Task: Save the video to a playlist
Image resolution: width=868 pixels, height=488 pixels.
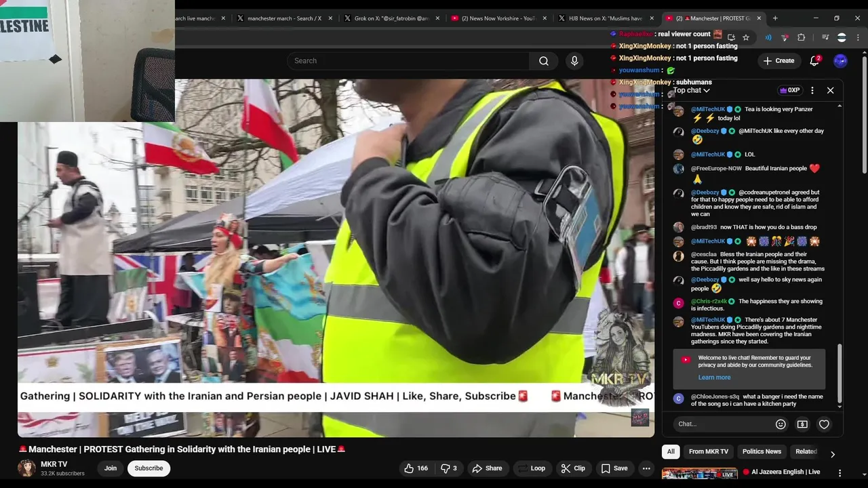Action: (614, 468)
